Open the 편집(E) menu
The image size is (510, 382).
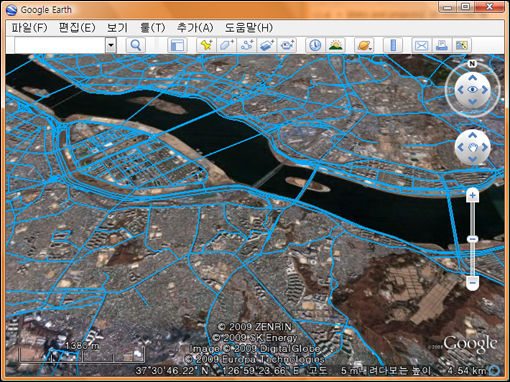click(x=77, y=28)
